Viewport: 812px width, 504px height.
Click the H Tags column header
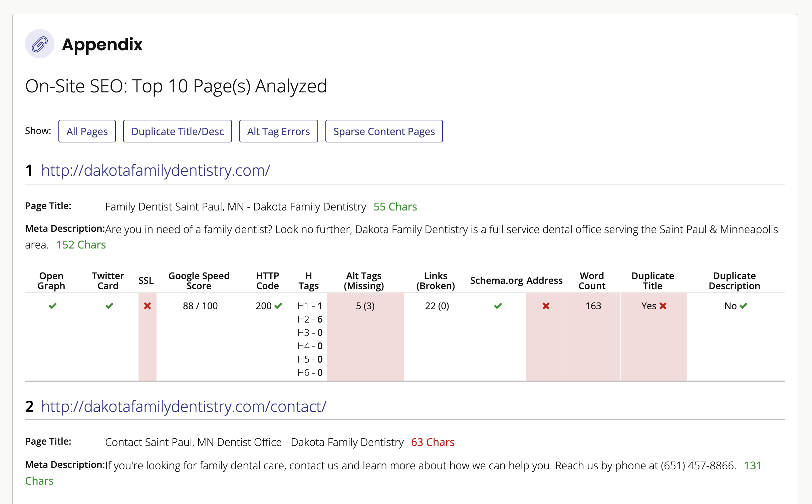point(308,281)
